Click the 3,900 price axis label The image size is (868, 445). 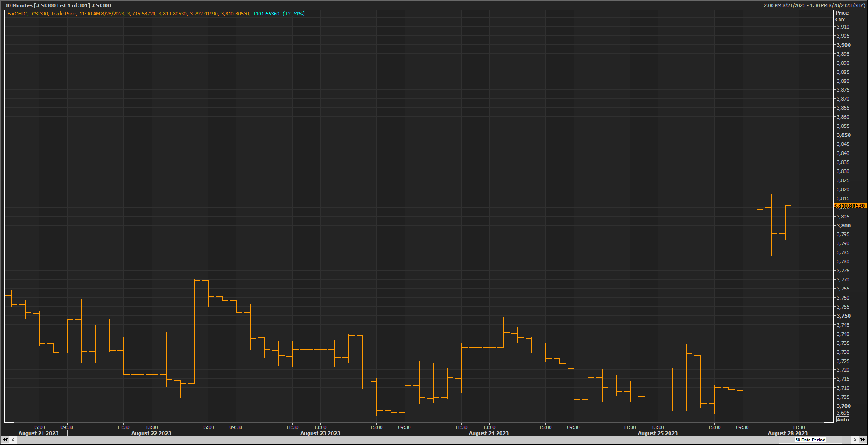[x=844, y=45]
